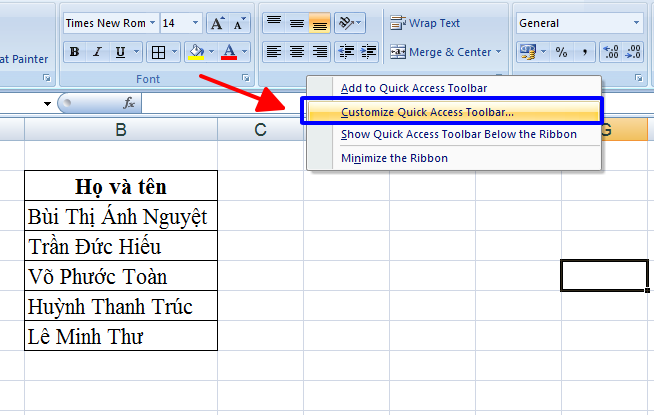Open the Name Box dropdown arrow
The height and width of the screenshot is (415, 654).
pos(47,103)
